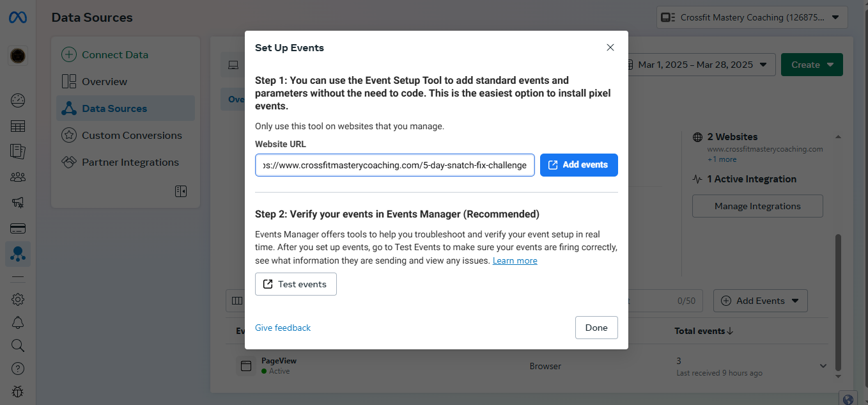Click the Meta logo icon
The height and width of the screenshot is (405, 868).
[x=18, y=18]
